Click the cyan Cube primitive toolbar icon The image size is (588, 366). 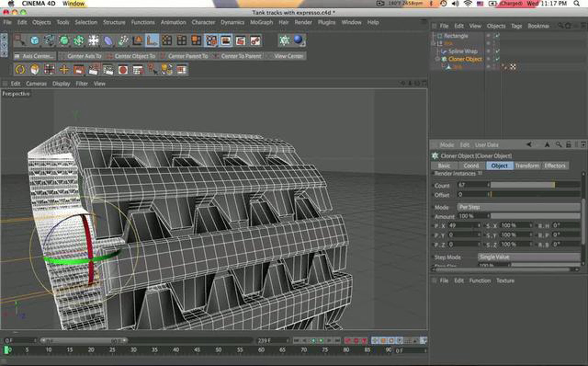pyautogui.click(x=35, y=40)
